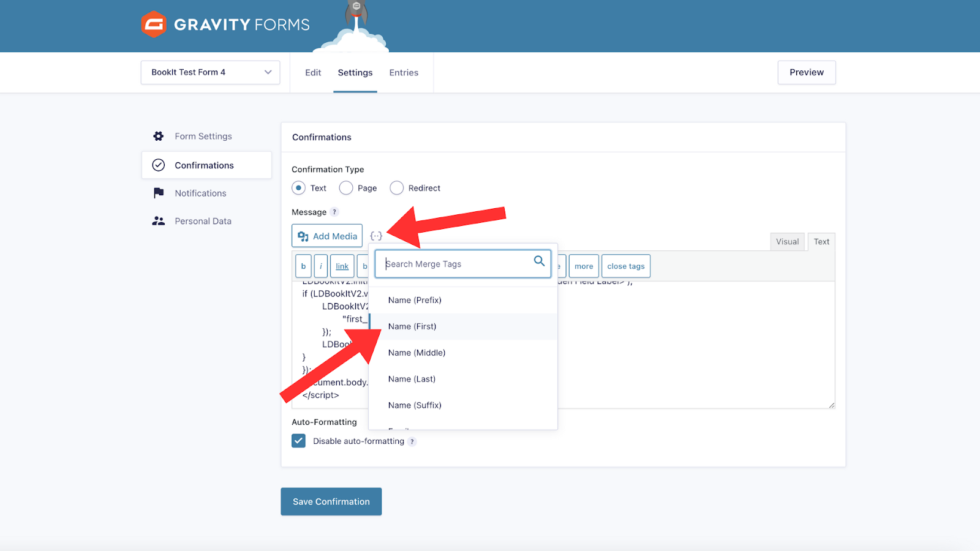Switch editor to the Visual tab
The height and width of the screenshot is (551, 980).
(x=787, y=242)
